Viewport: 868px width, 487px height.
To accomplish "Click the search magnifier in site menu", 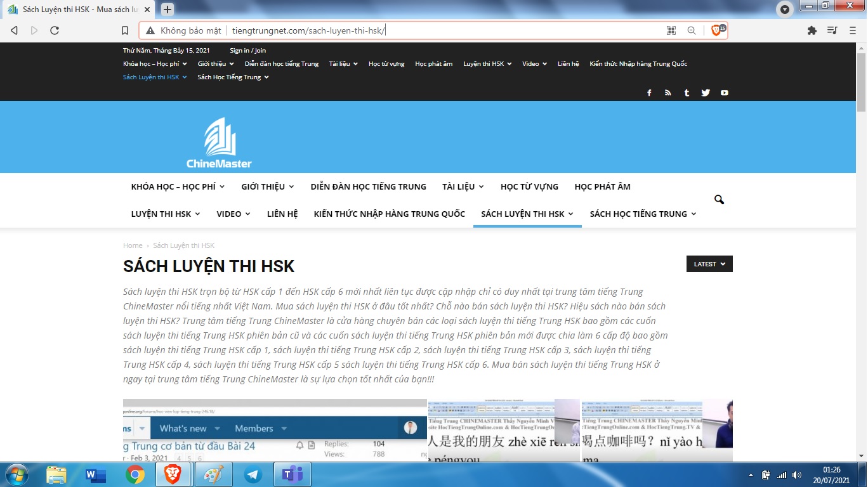I will (x=719, y=200).
